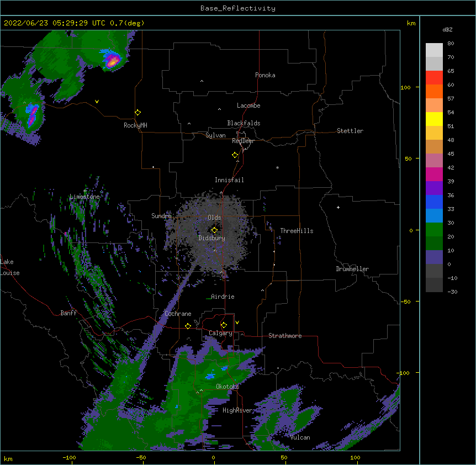The height and width of the screenshot is (465, 476).
Task: Select the RedDeer label
Action: [x=243, y=141]
